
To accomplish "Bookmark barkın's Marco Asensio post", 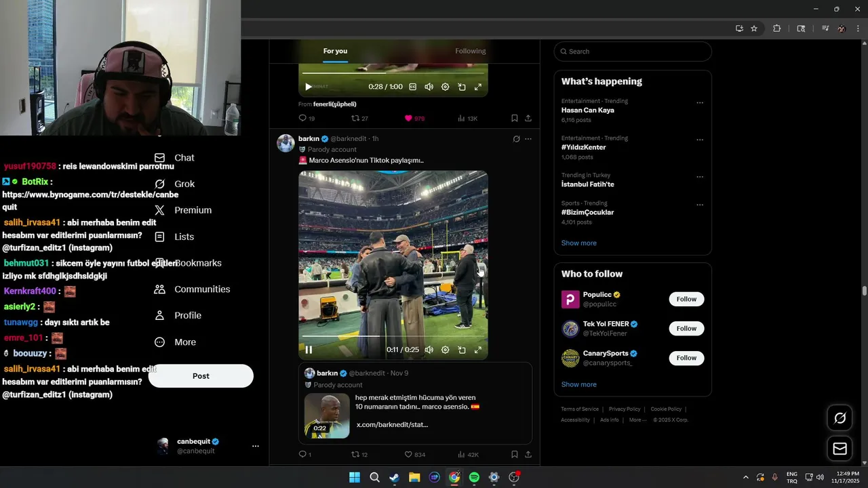I will tap(514, 454).
